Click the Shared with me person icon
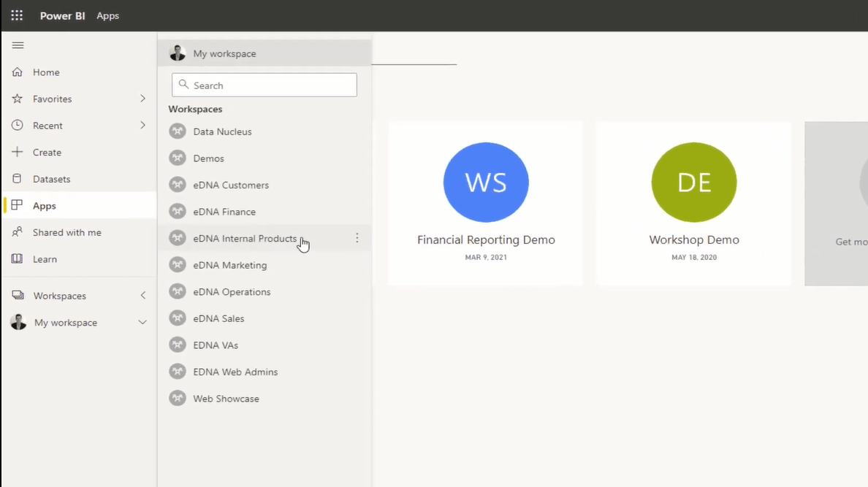868x487 pixels. [x=17, y=232]
